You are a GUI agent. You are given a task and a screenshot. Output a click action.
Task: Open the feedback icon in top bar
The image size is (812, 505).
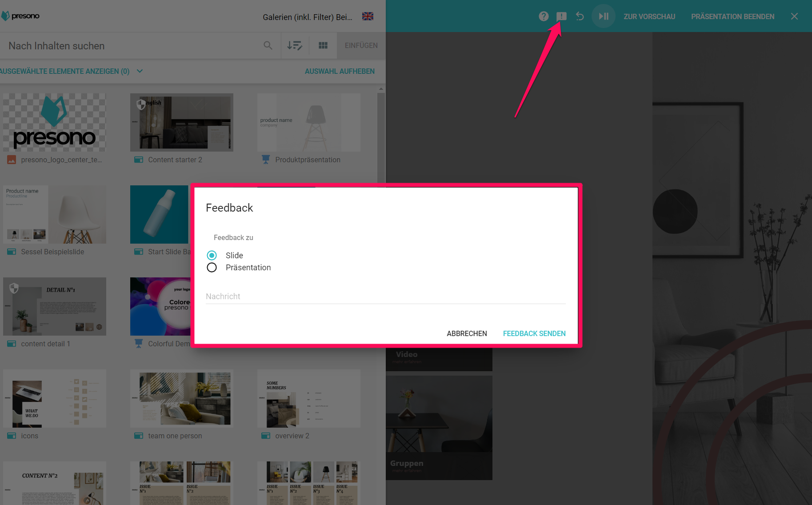tap(561, 16)
